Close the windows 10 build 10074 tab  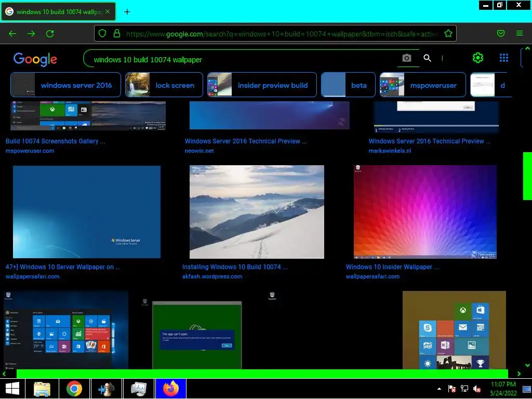pos(108,11)
